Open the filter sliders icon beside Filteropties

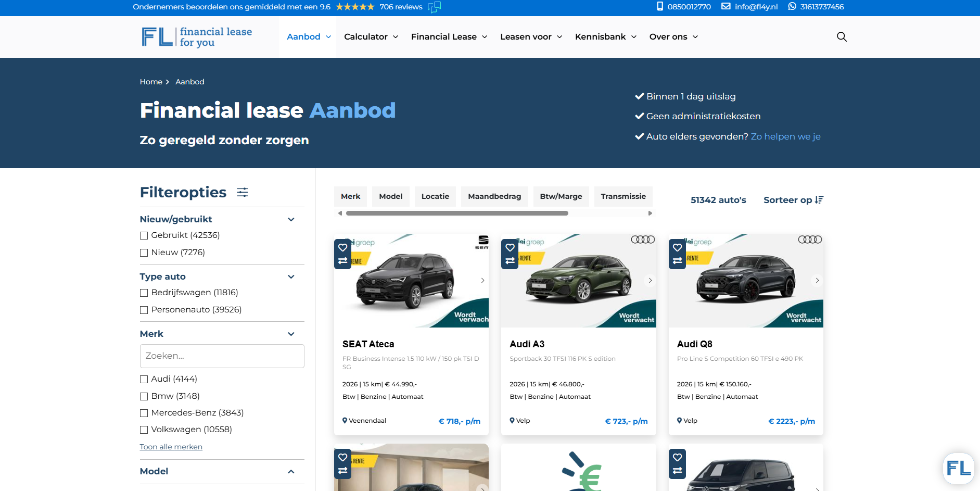coord(243,192)
